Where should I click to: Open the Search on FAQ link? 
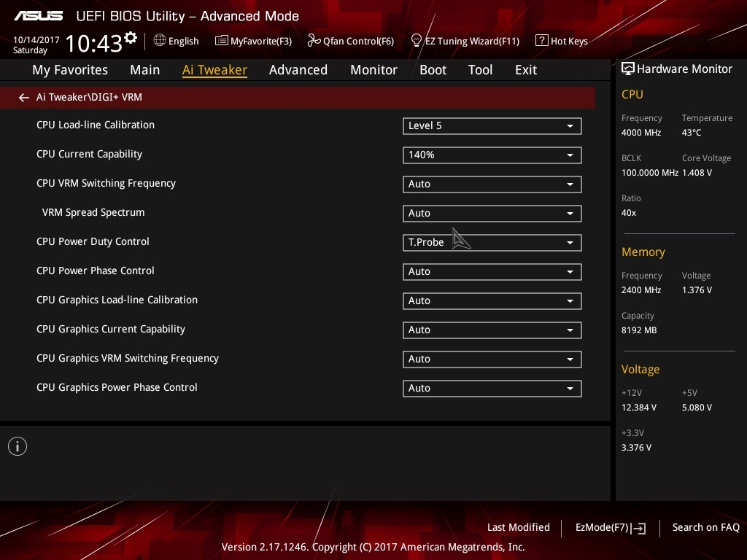pos(705,527)
